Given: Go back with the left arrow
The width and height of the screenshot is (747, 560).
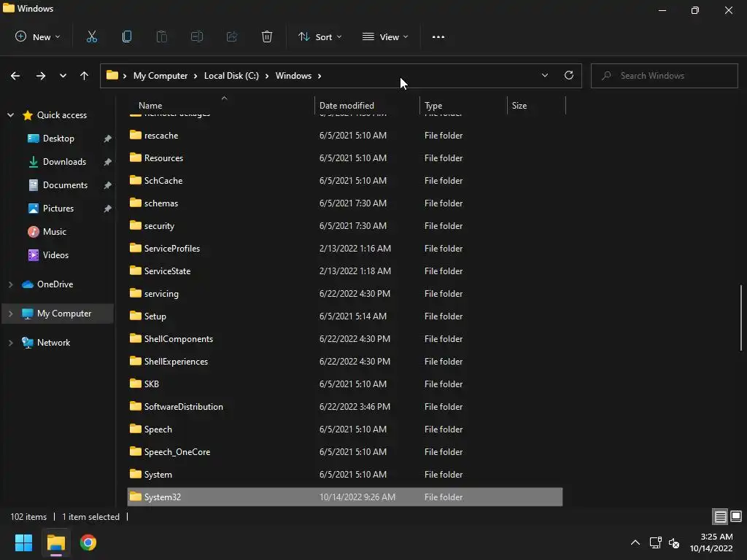Looking at the screenshot, I should point(15,76).
